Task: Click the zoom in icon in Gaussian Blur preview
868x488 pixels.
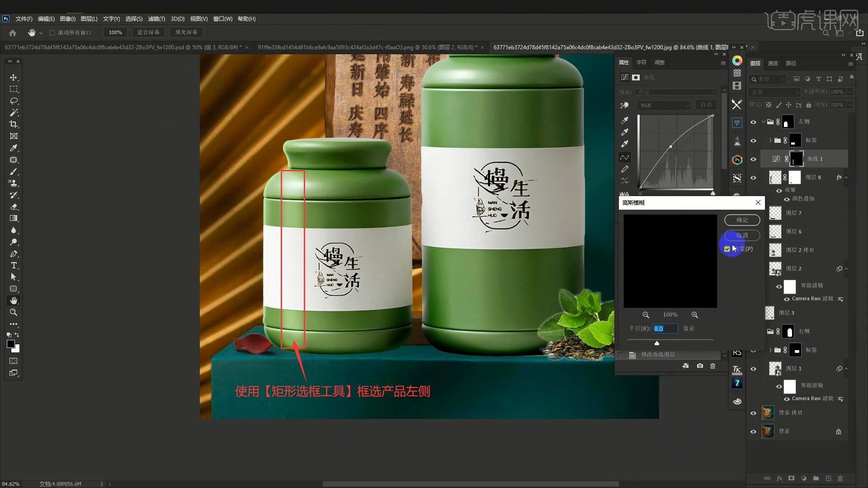Action: point(694,315)
